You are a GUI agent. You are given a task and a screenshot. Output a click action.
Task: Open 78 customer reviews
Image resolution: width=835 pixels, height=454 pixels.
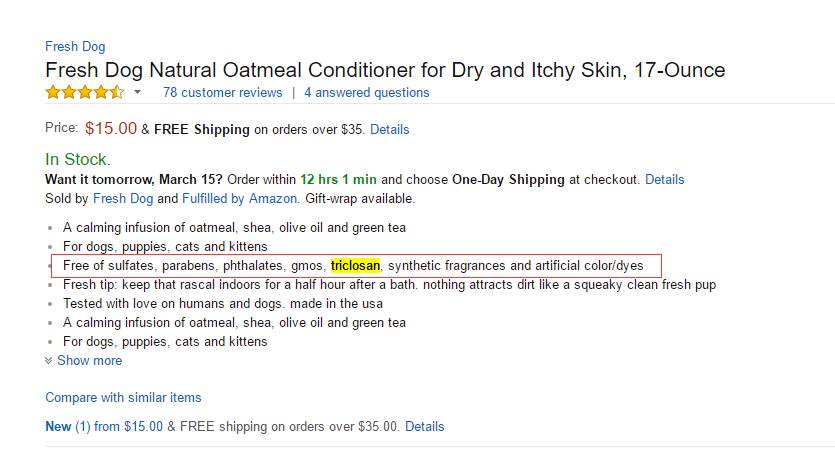[222, 93]
